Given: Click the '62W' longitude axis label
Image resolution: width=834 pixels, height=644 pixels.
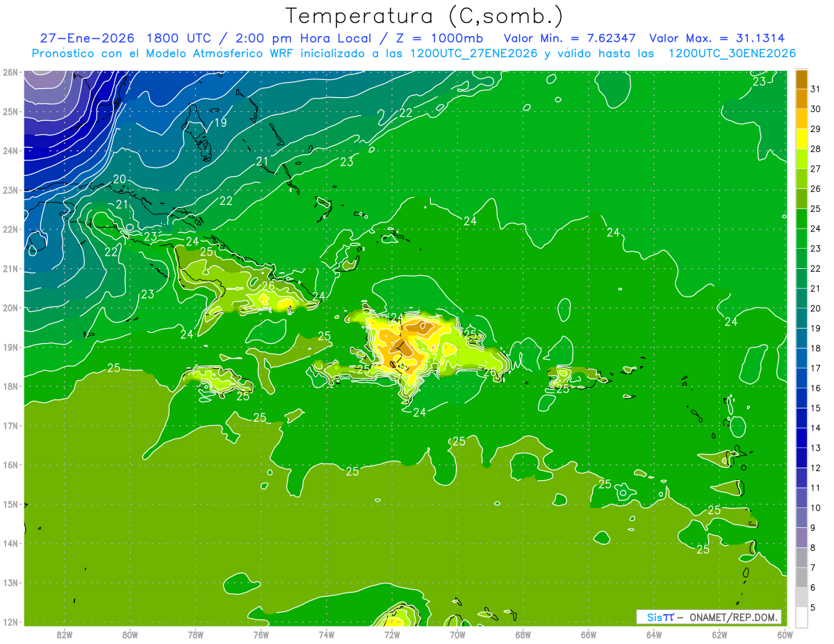Looking at the screenshot, I should (719, 634).
